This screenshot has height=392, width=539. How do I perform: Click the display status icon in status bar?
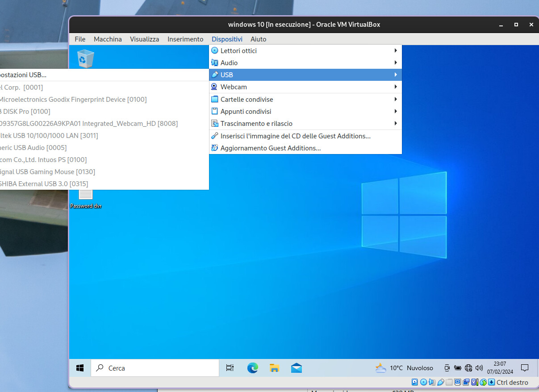point(457,382)
